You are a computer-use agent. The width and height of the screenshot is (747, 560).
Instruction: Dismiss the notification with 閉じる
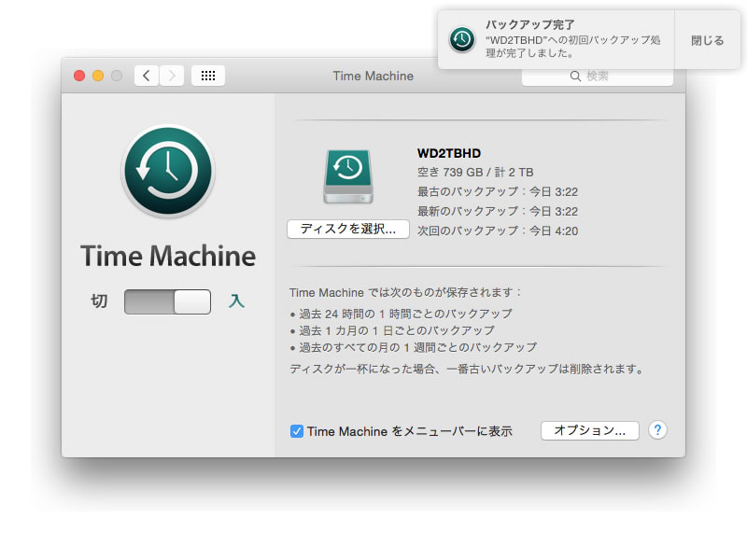point(708,40)
